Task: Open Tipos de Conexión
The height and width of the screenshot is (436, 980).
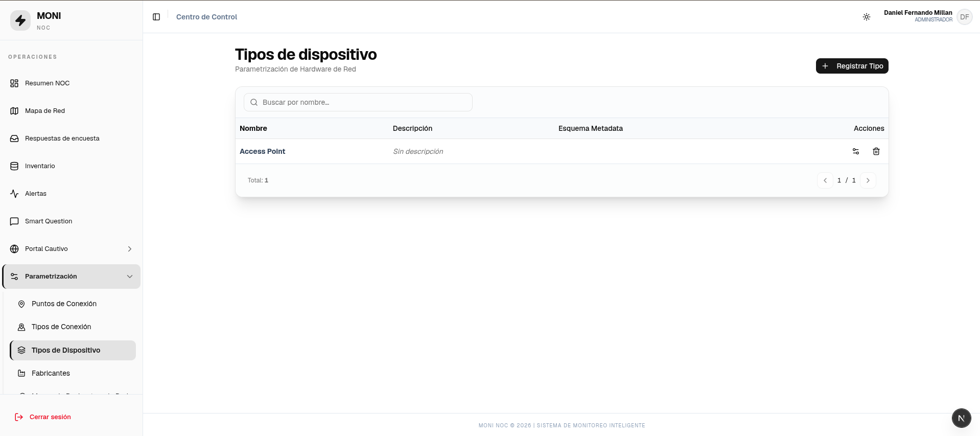Action: point(73,327)
